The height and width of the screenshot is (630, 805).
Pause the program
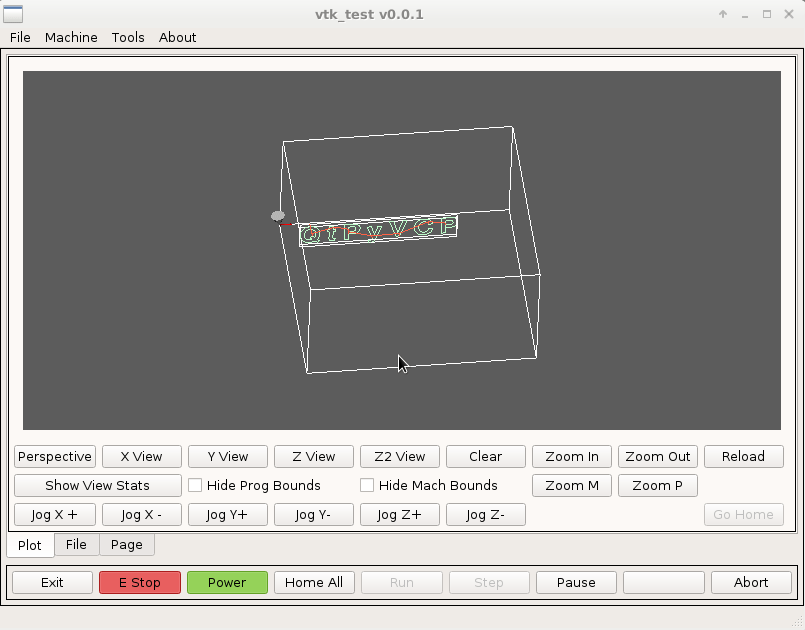coord(576,583)
